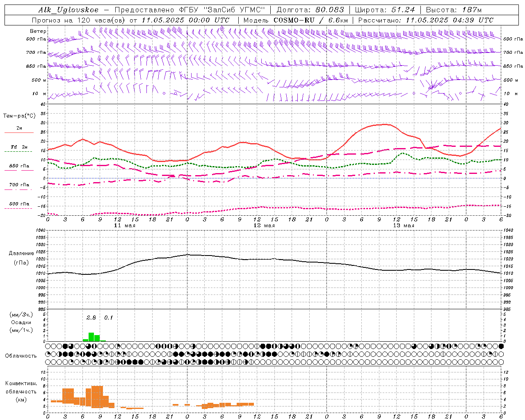Click the '11 мая' date label
The height and width of the screenshot is (420, 525).
[x=125, y=226]
